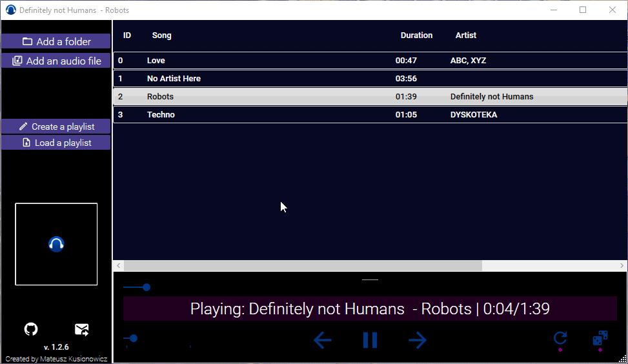Image resolution: width=628 pixels, height=364 pixels.
Task: Click Load a playlist button
Action: 56,143
